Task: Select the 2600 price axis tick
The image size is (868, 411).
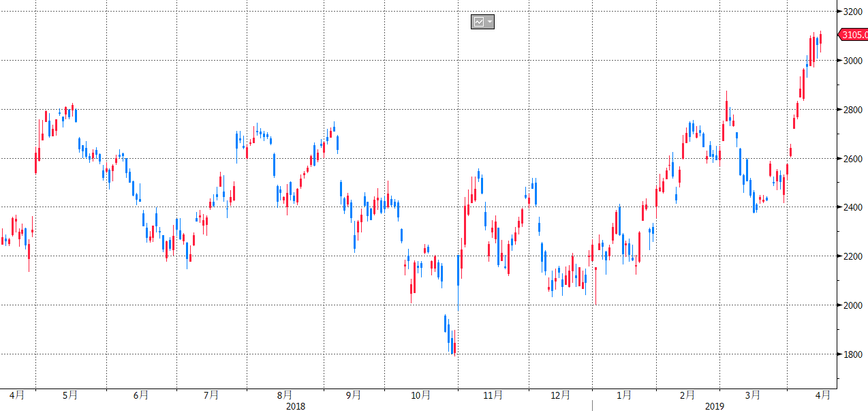Action: pos(853,159)
